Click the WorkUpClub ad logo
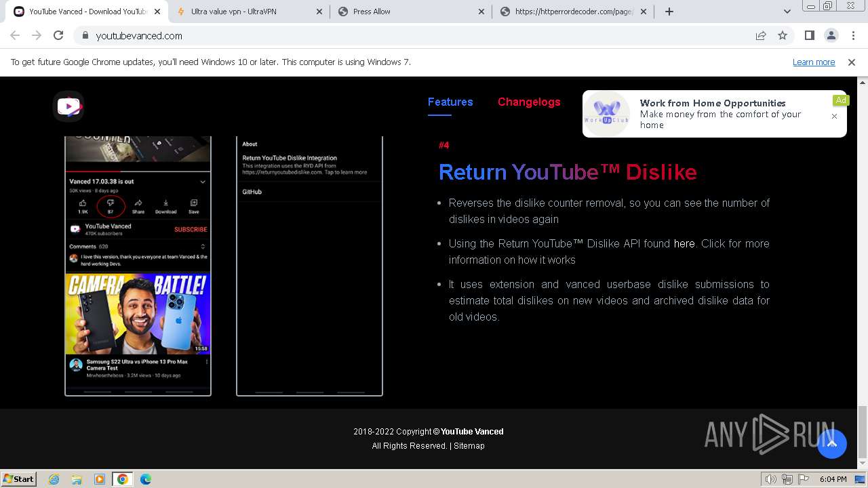This screenshot has width=868, height=488. point(608,113)
